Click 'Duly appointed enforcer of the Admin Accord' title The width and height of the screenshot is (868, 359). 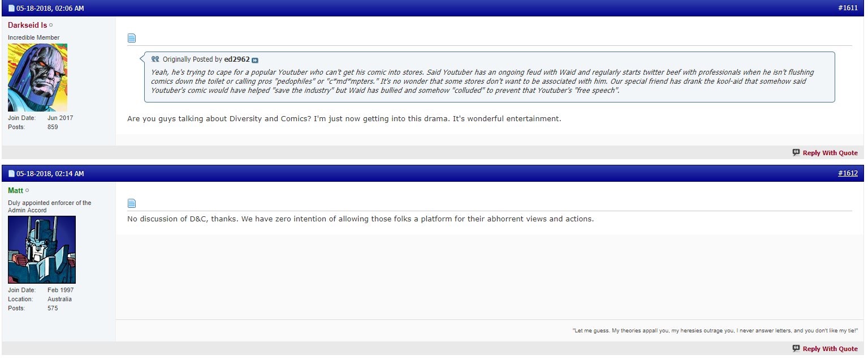pyautogui.click(x=50, y=207)
